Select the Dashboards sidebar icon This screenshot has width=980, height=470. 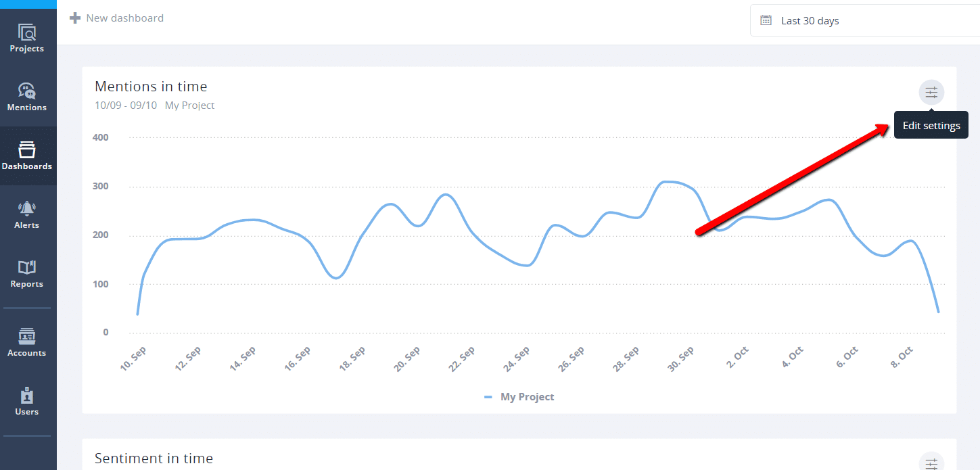pos(27,149)
